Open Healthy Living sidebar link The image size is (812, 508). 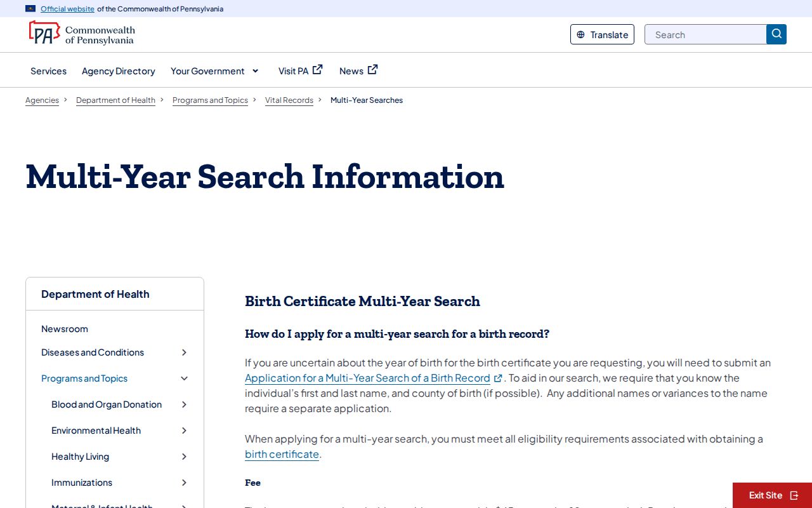click(80, 457)
